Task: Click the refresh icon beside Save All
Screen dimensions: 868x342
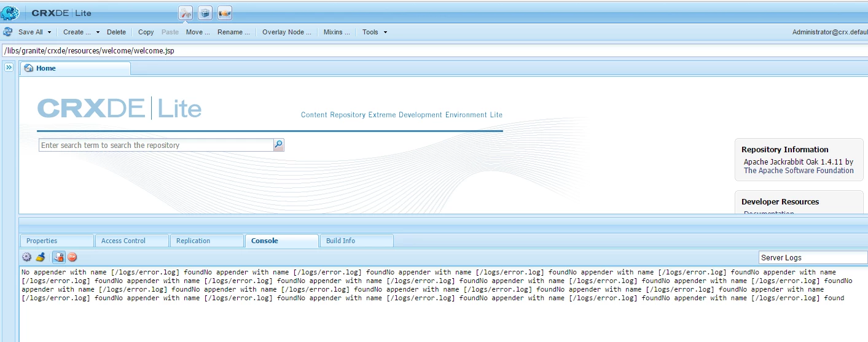Action: [x=7, y=32]
